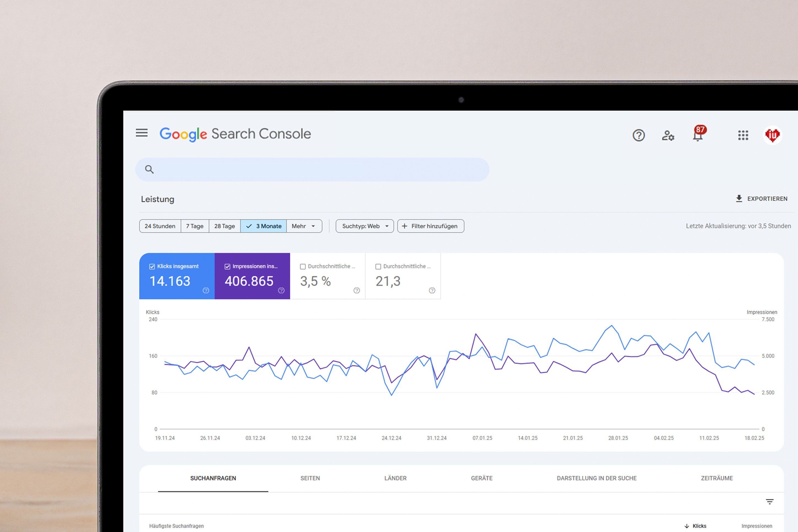The width and height of the screenshot is (798, 532).
Task: Enable the Durchschnittliche 3,5 % metric checkbox
Action: [303, 267]
